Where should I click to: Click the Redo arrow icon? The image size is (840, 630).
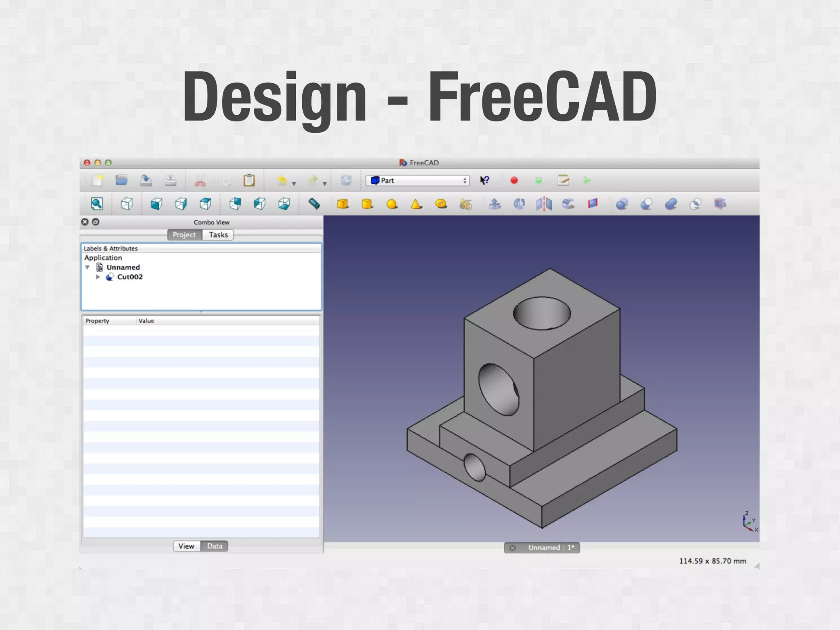[x=313, y=180]
